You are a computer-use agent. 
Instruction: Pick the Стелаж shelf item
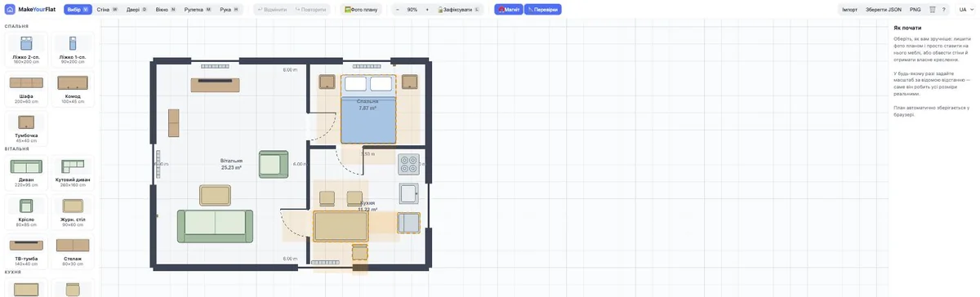click(73, 251)
